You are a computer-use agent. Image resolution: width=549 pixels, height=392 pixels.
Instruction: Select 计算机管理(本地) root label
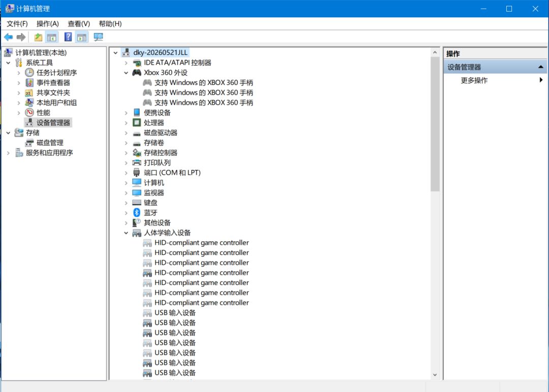tap(41, 53)
